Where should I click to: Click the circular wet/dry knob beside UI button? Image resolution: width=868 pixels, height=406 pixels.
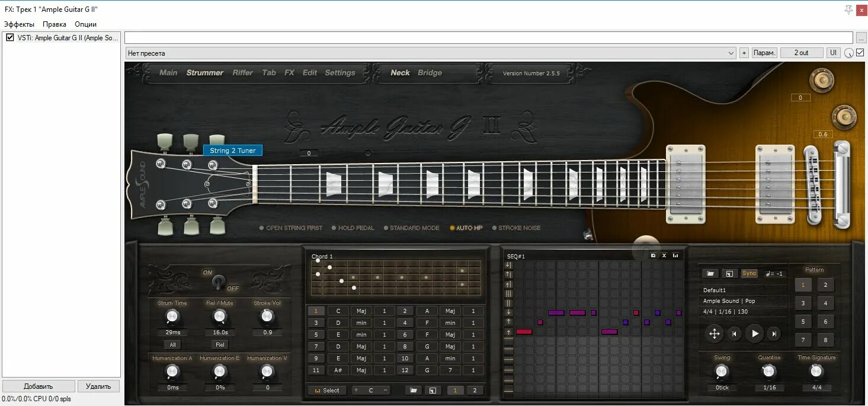coord(850,53)
